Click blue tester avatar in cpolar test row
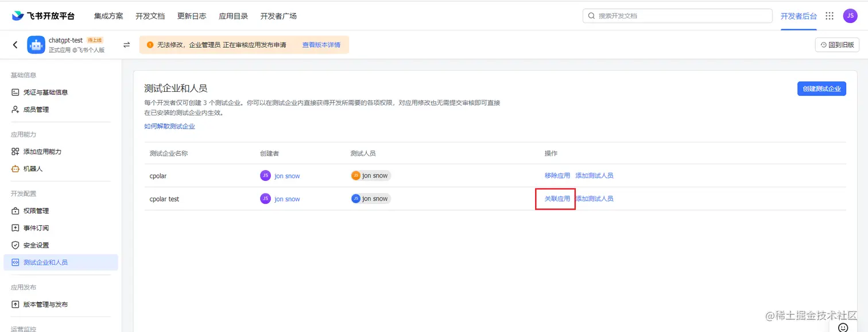The image size is (868, 332). [356, 199]
